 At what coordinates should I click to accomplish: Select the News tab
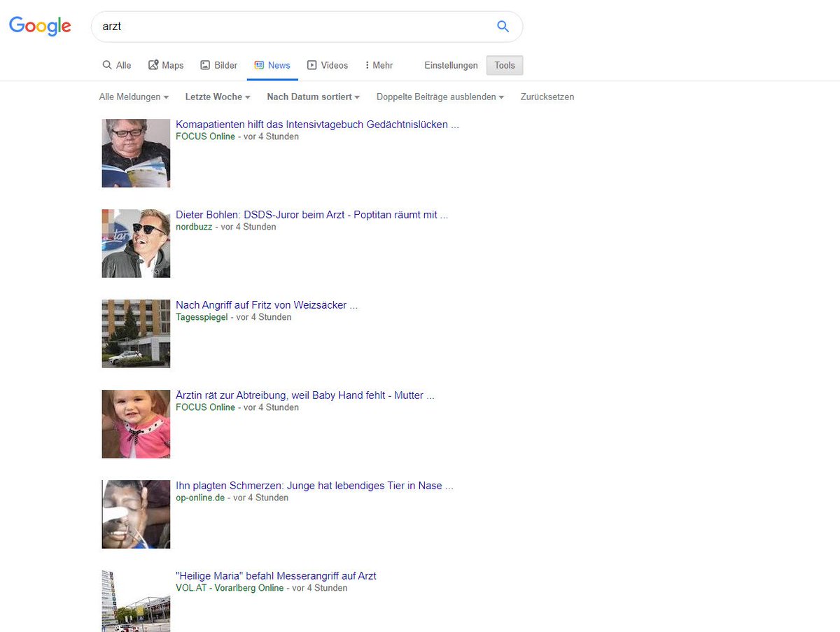click(x=272, y=65)
